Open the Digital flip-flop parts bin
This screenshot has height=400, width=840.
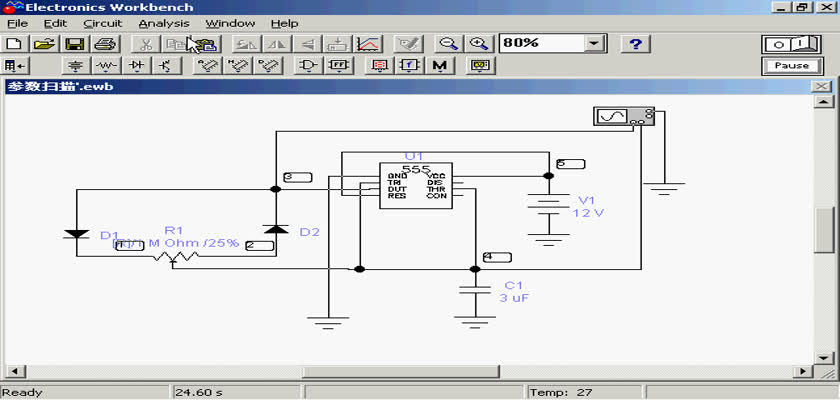(x=339, y=66)
